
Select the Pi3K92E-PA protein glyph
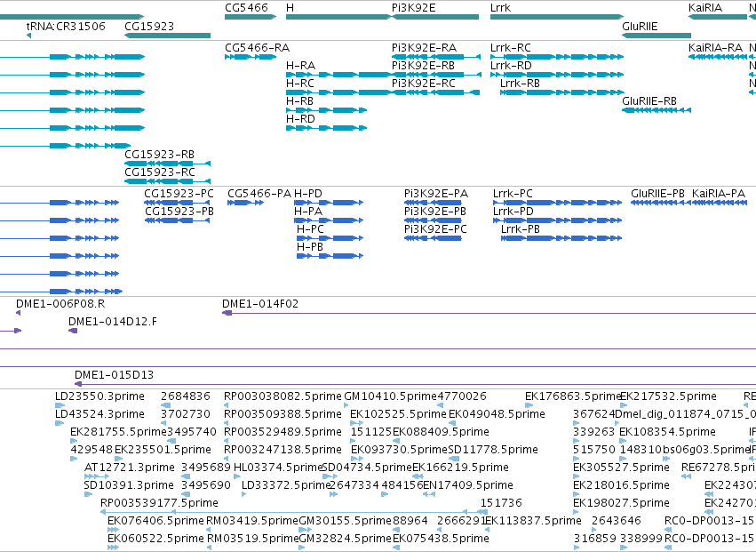coord(433,203)
